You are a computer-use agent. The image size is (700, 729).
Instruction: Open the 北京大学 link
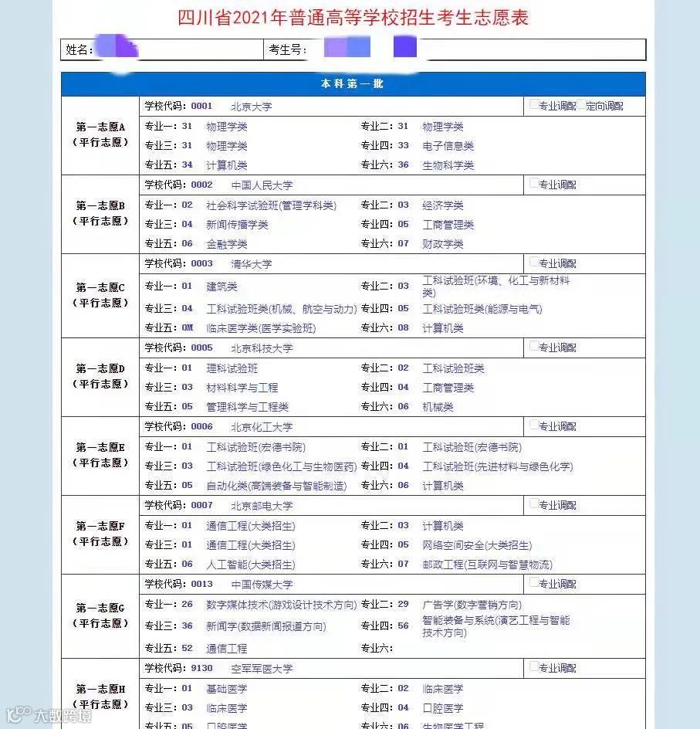tap(251, 106)
